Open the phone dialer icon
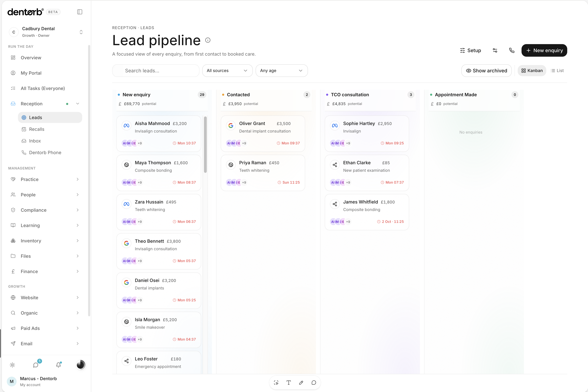The image size is (588, 392). click(511, 50)
